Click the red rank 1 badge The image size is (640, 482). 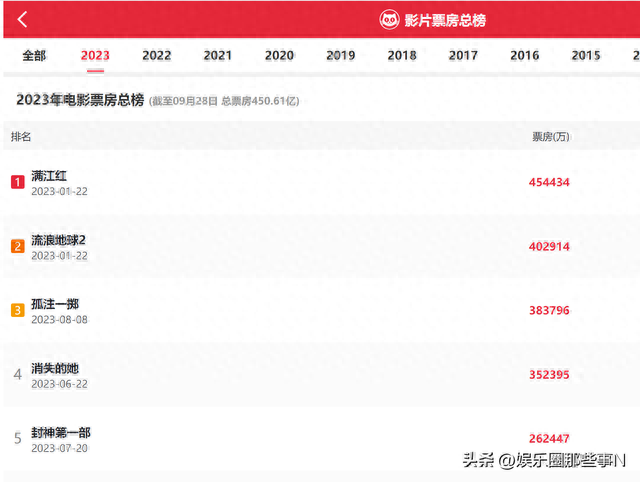click(18, 182)
